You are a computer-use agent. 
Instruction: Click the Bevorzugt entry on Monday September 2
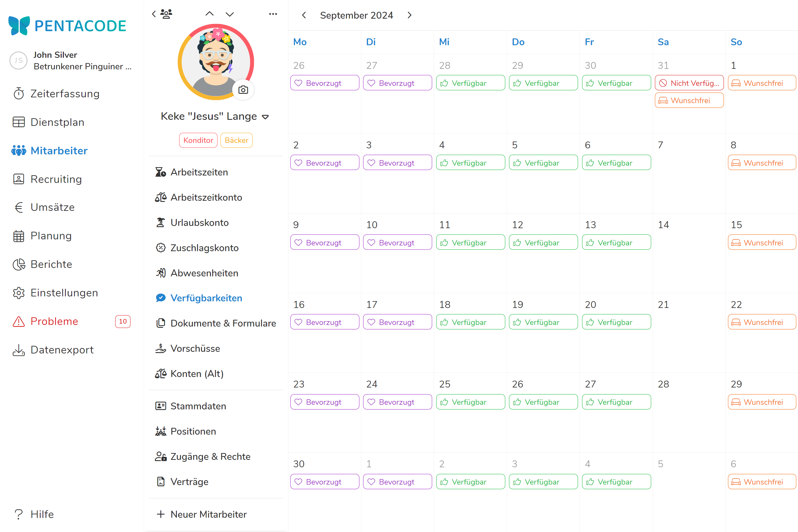pos(324,163)
